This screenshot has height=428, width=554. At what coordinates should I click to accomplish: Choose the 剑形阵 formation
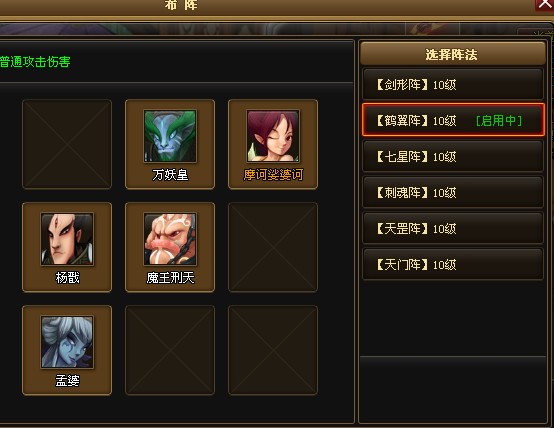[x=453, y=84]
